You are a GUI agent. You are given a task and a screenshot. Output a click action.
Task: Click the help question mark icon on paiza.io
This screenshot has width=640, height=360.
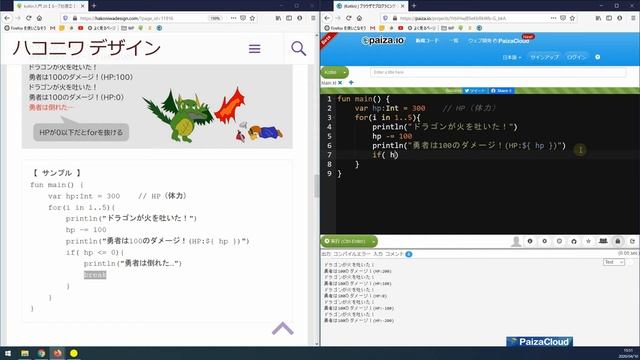[x=598, y=57]
